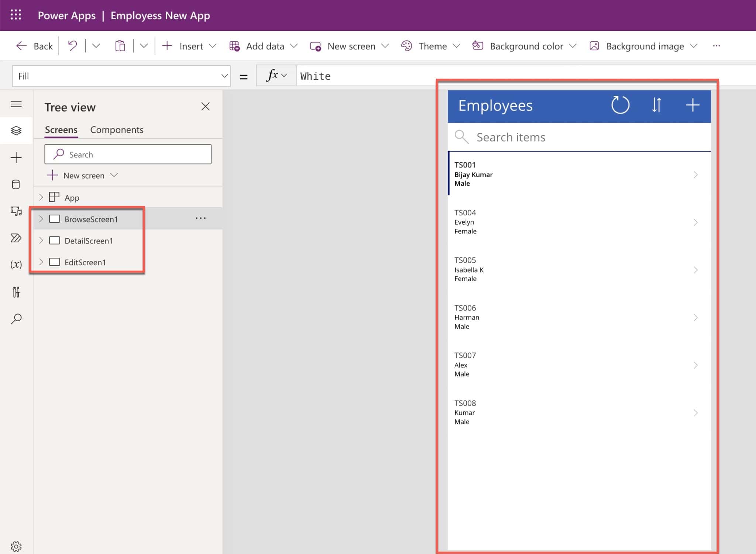Viewport: 756px width, 554px height.
Task: Tick the EditScreen1 checkbox
Action: pyautogui.click(x=55, y=262)
